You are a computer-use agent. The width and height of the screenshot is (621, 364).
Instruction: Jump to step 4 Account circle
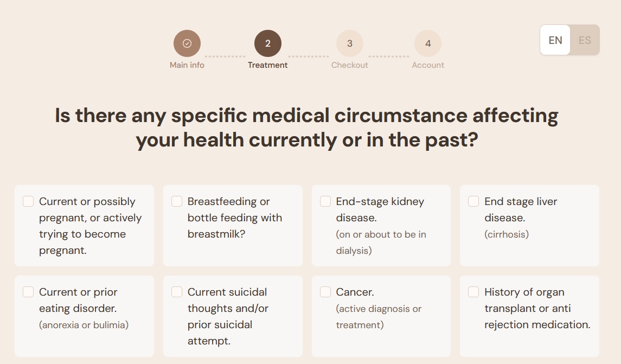point(428,43)
